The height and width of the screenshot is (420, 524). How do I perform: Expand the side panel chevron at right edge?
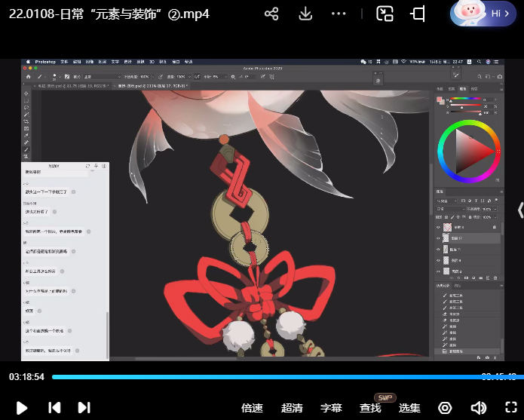coord(519,210)
